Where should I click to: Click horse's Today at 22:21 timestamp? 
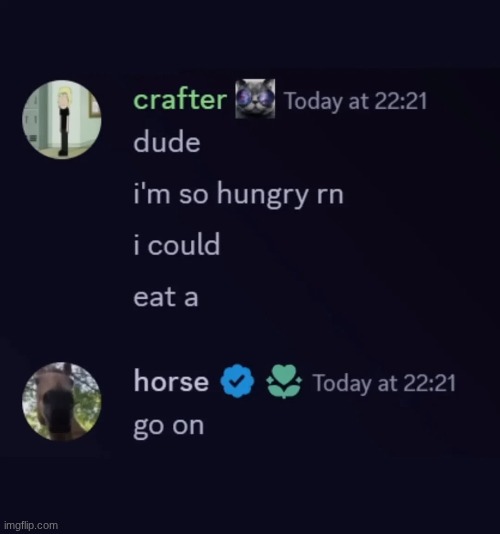click(384, 383)
